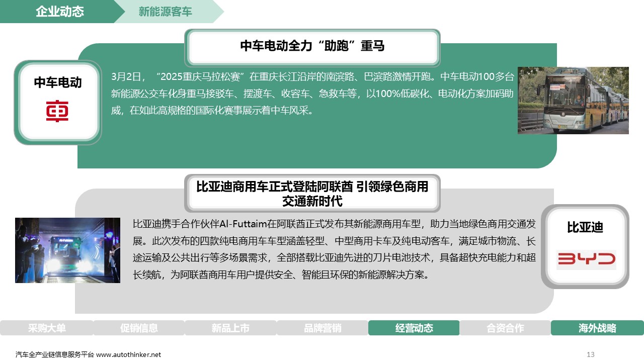This screenshot has width=644, height=362.
Task: Click the BYD launch event photo
Action: tap(67, 250)
